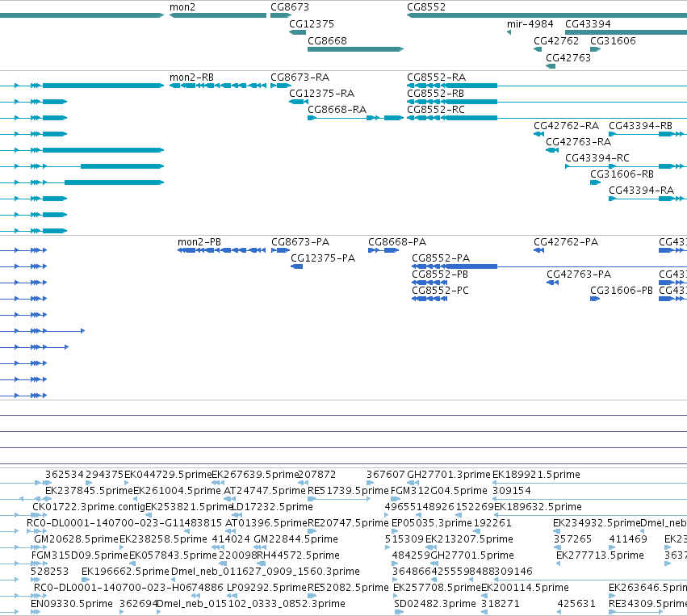Select EST 528253 label

pos(49,572)
